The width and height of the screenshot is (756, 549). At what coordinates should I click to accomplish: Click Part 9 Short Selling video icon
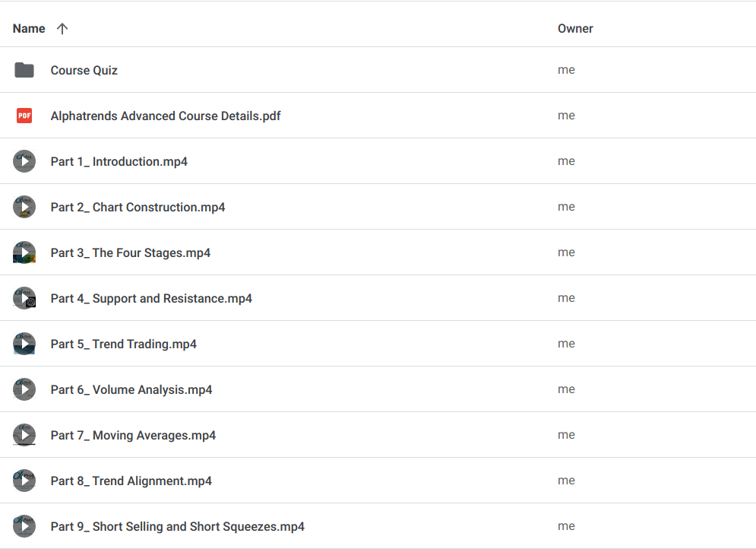[24, 526]
